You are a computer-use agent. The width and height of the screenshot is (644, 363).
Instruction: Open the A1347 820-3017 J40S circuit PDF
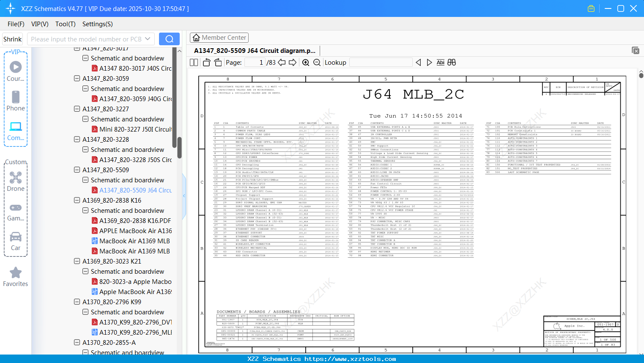coord(132,69)
